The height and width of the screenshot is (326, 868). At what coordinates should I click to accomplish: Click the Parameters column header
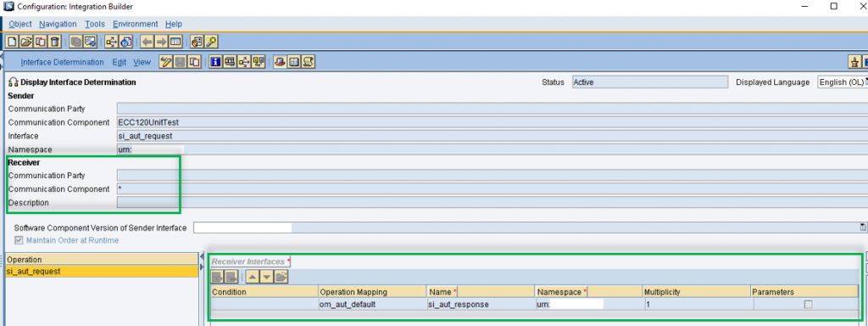804,292
